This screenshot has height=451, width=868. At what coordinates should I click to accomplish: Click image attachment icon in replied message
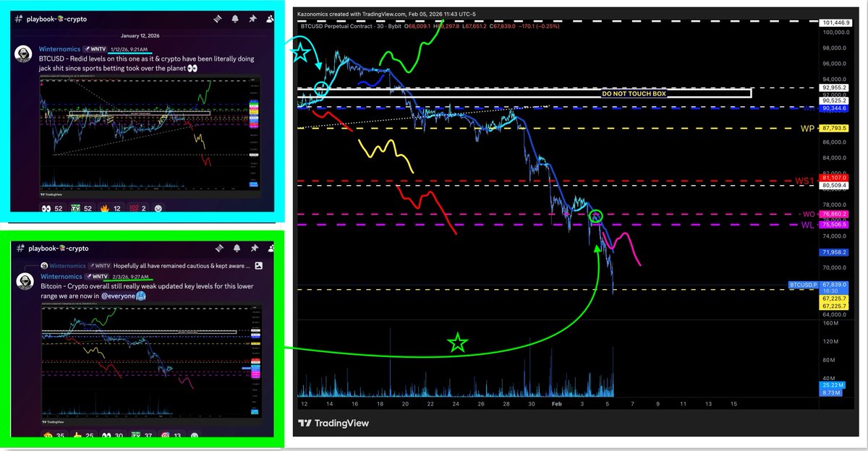click(x=258, y=265)
